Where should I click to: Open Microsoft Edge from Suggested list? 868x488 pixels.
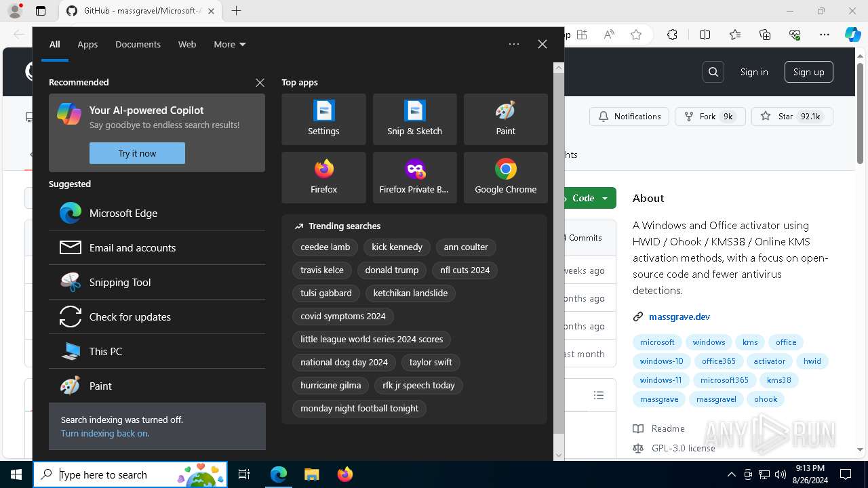pos(157,213)
